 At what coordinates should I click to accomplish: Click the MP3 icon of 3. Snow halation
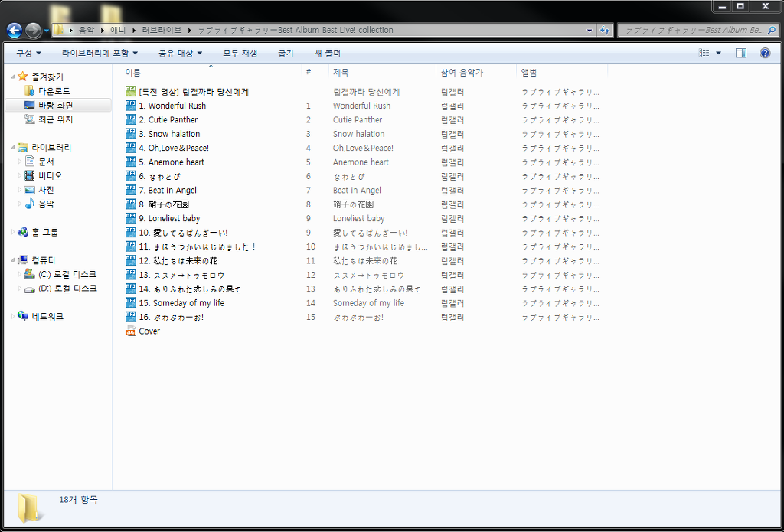130,133
